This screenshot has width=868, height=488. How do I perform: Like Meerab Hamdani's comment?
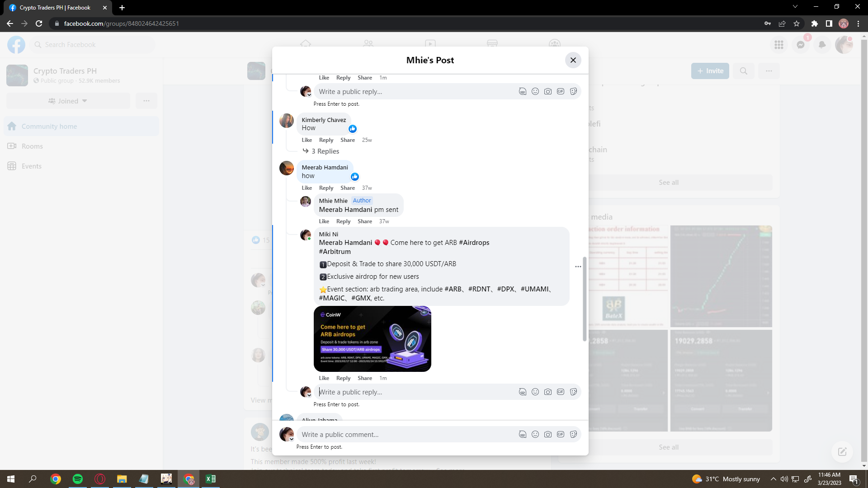(x=307, y=188)
